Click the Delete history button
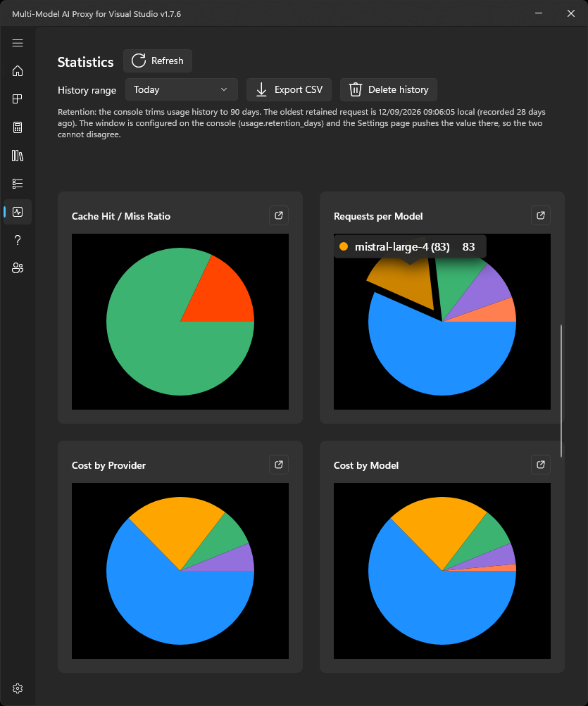Viewport: 588px width, 706px height. [x=389, y=89]
